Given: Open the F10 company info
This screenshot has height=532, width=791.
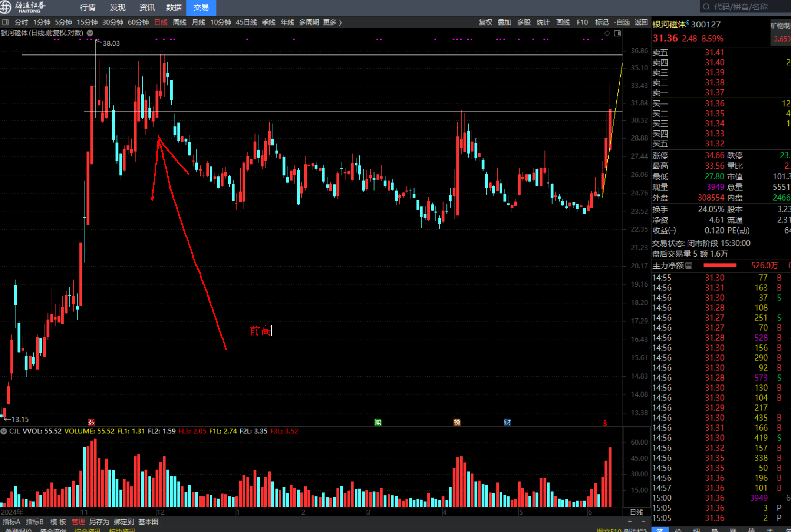Looking at the screenshot, I should pyautogui.click(x=582, y=22).
